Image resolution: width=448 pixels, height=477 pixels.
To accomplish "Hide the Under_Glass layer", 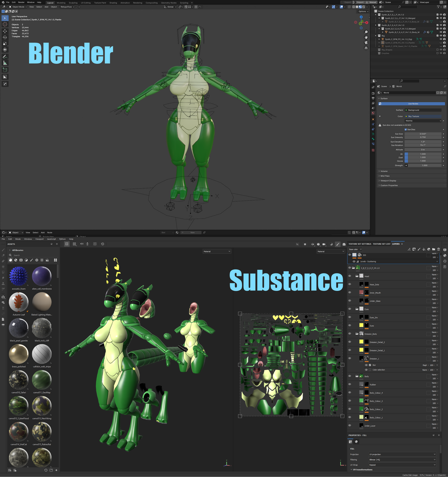I will [x=349, y=301].
